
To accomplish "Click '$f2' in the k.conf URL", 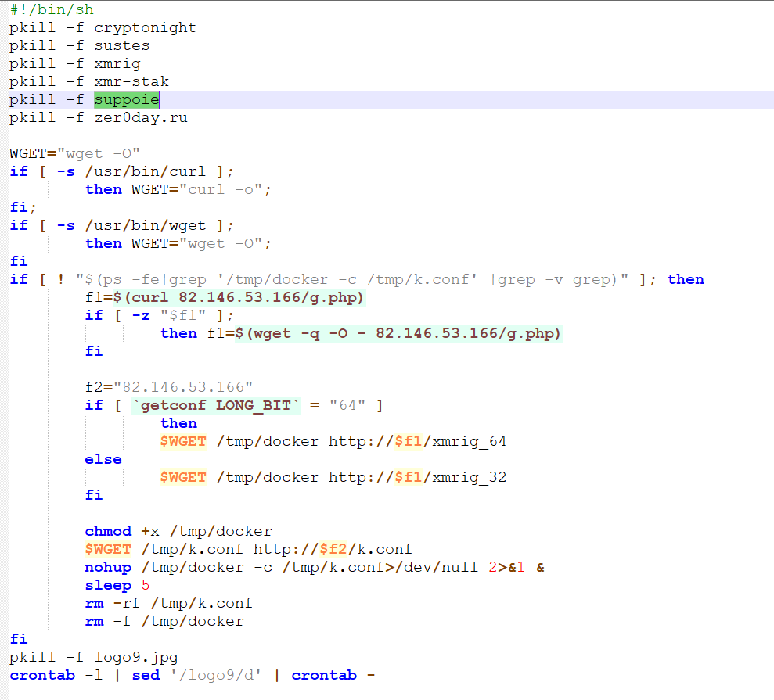I will coord(333,549).
